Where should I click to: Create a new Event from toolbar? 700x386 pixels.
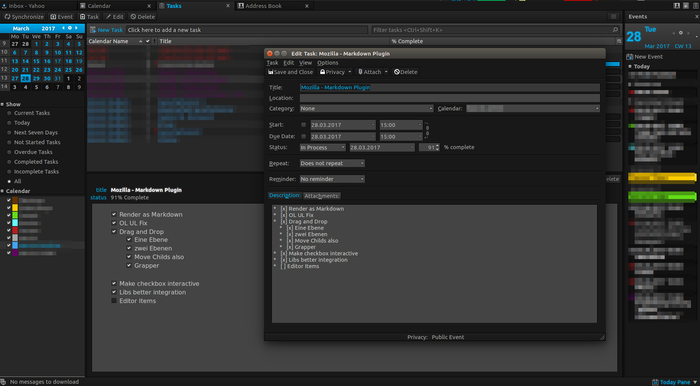point(62,17)
